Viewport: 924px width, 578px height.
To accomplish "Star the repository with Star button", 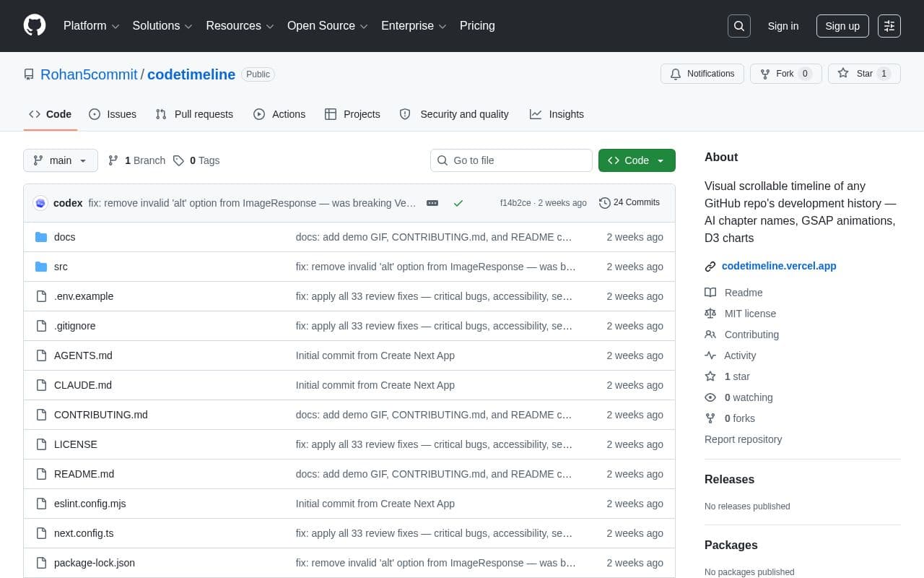I will (864, 74).
